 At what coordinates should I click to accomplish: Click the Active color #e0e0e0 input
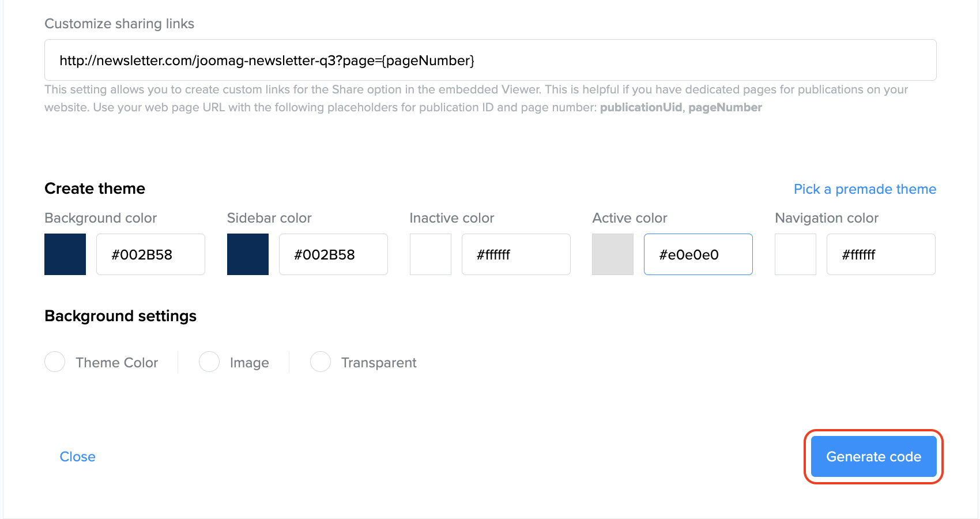698,254
